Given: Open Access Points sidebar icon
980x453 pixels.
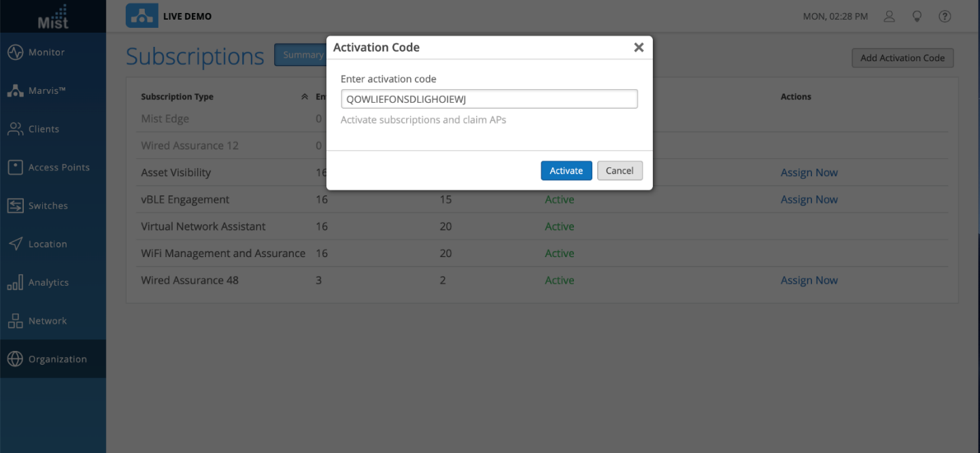Looking at the screenshot, I should (15, 167).
